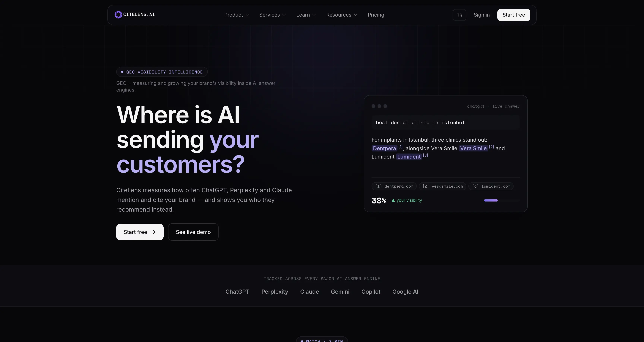
Task: Open the Learn menu
Action: (306, 15)
